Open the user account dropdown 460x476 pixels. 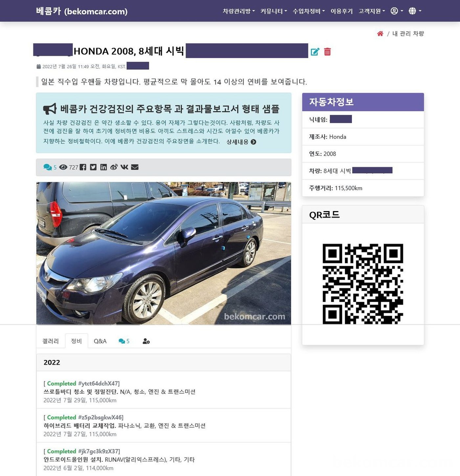click(397, 11)
